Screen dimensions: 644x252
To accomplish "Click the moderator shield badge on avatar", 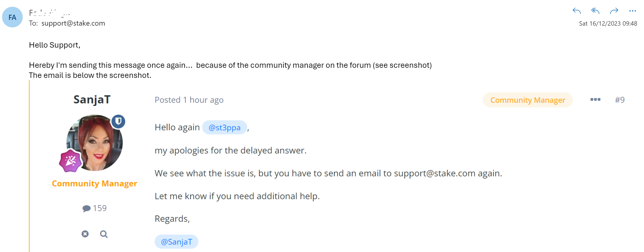I will point(118,121).
